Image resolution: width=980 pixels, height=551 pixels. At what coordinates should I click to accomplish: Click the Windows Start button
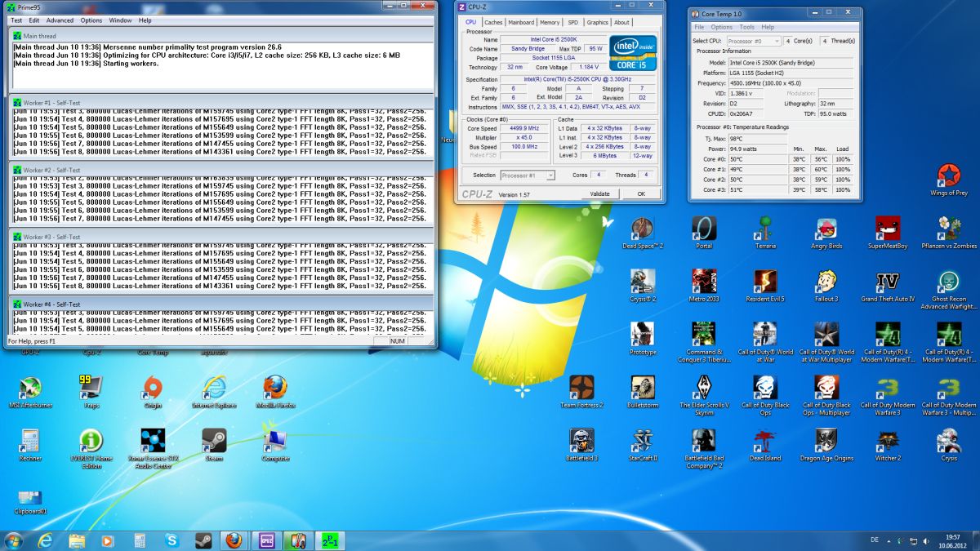(x=14, y=540)
